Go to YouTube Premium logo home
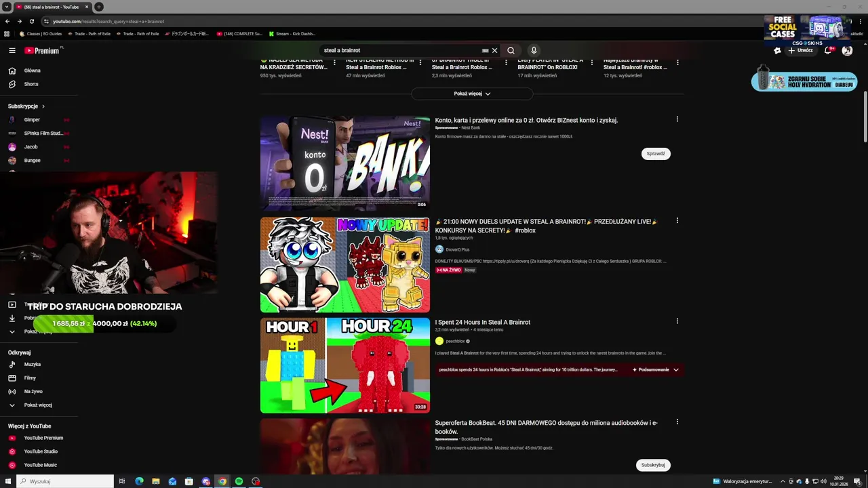 coord(43,50)
